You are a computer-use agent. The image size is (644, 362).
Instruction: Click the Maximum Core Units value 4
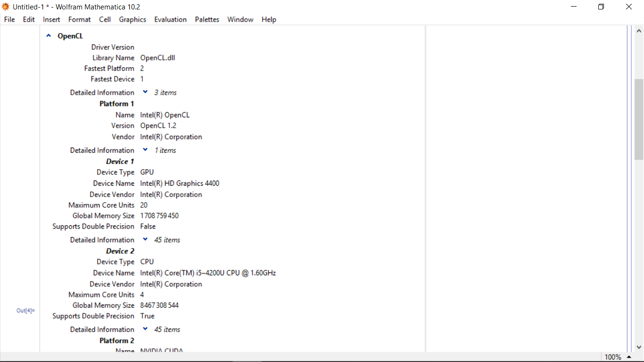click(142, 295)
